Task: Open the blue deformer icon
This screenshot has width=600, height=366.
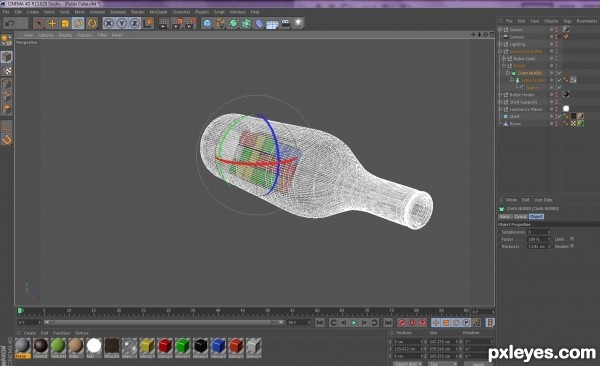Action: [x=259, y=24]
